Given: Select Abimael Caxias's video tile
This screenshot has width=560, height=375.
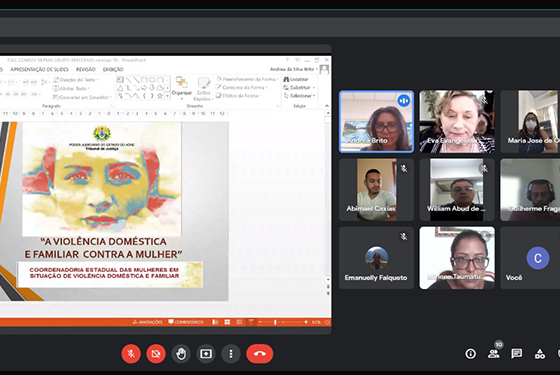Looking at the screenshot, I should point(376,190).
